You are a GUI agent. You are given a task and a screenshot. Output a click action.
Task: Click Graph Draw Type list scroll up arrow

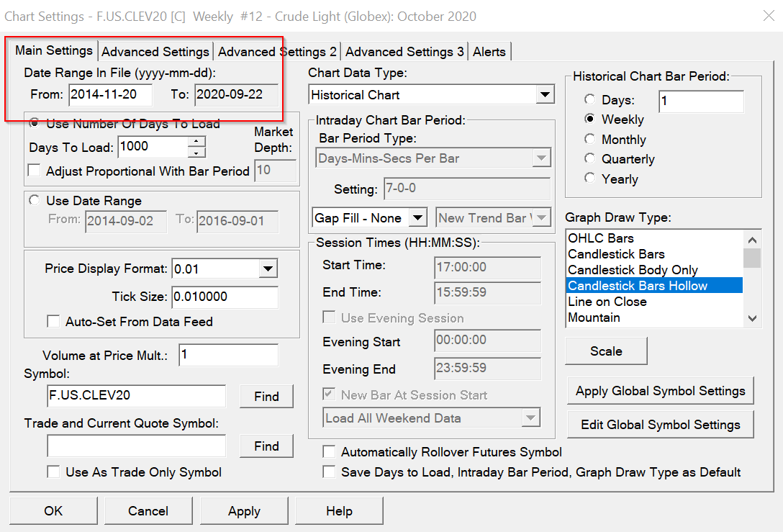752,240
